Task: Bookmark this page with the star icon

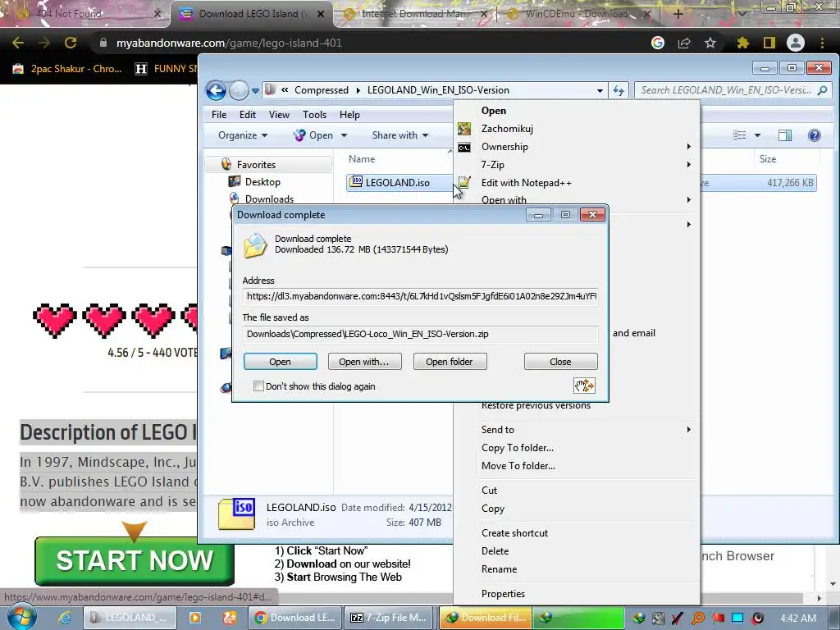Action: 710,43
